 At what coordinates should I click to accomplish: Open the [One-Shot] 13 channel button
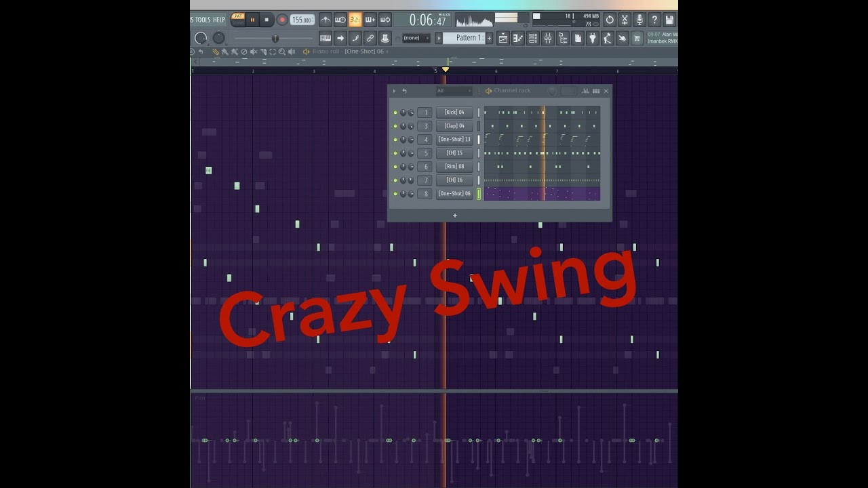coord(454,140)
